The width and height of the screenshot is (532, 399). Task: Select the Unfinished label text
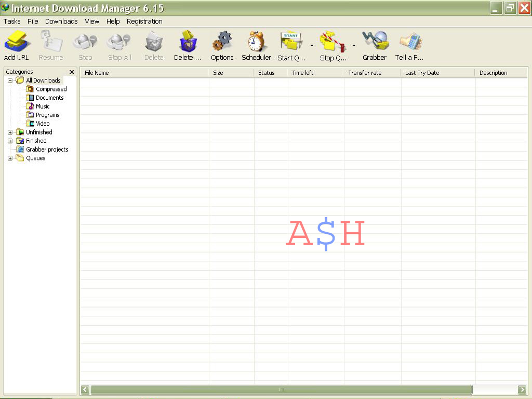[39, 132]
